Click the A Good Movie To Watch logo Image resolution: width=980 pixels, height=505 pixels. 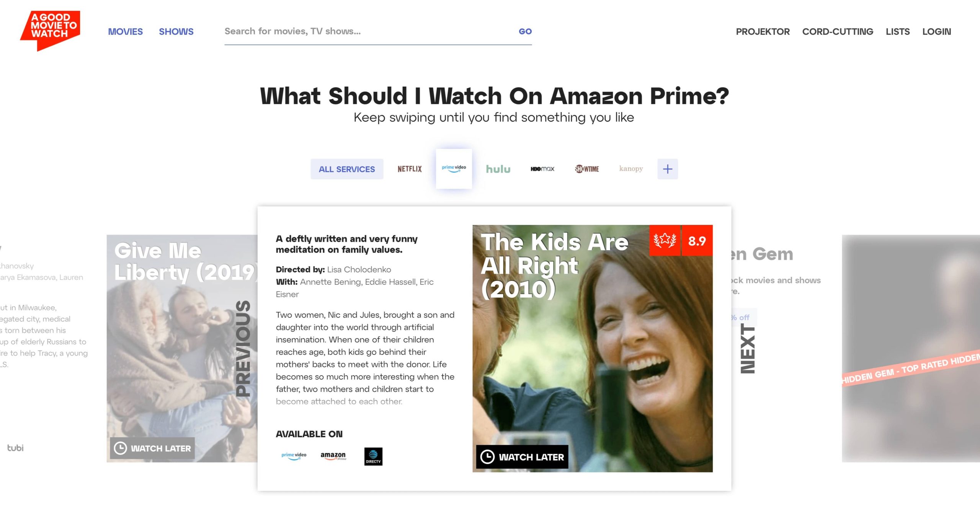(x=50, y=31)
